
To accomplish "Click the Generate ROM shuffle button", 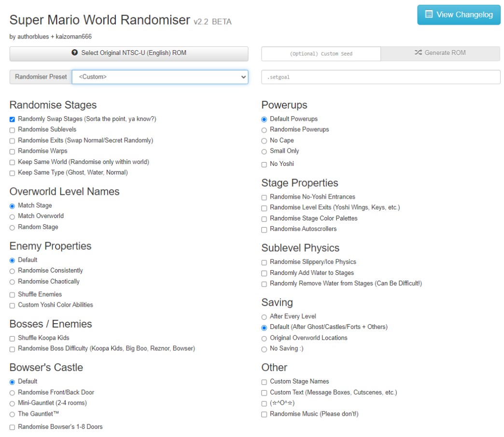I will pyautogui.click(x=440, y=53).
